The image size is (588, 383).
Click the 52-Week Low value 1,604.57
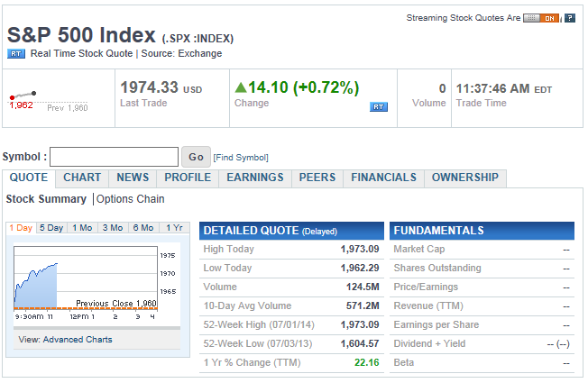pyautogui.click(x=360, y=343)
